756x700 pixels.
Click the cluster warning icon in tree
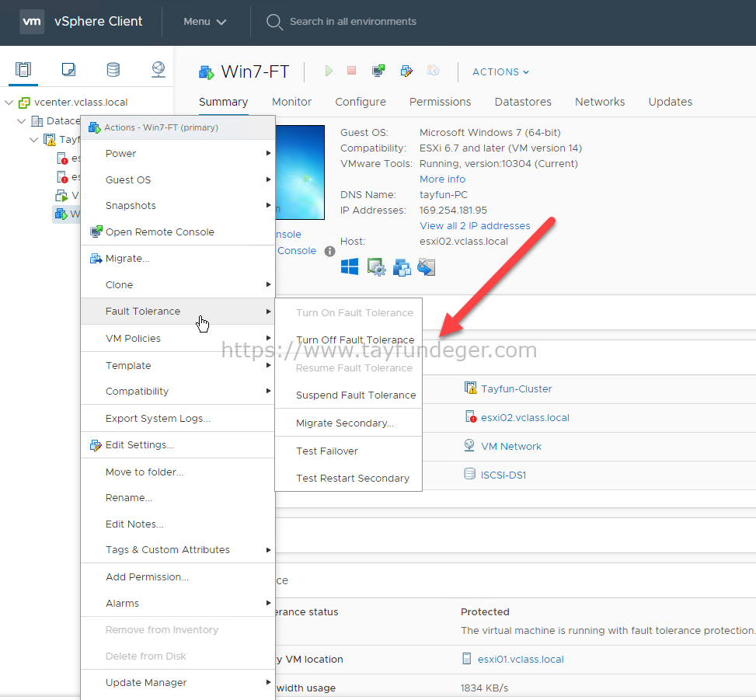(x=50, y=140)
